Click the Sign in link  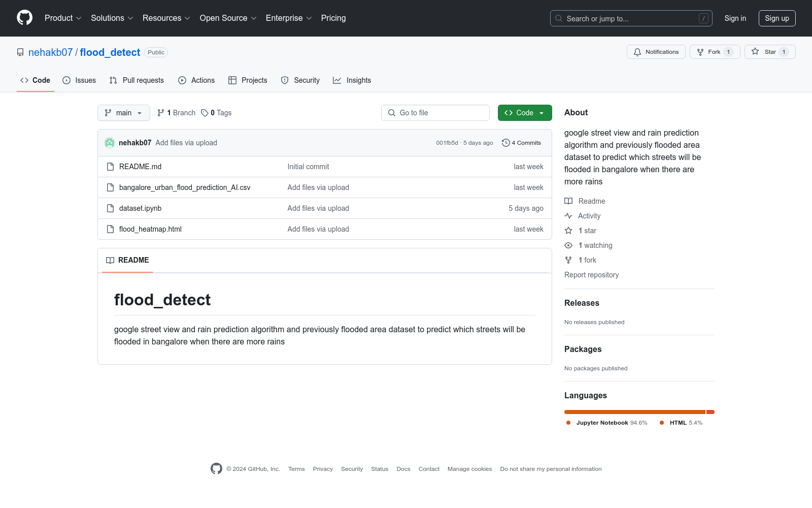pos(735,18)
